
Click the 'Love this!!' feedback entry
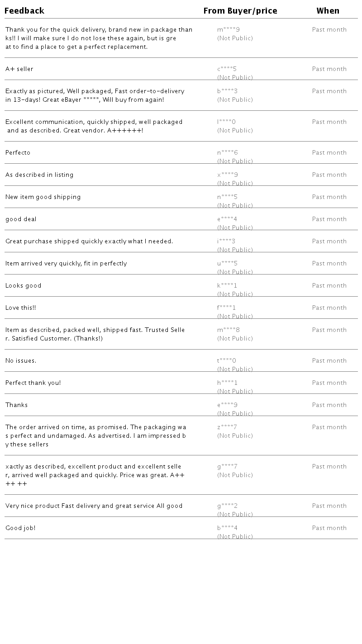(x=20, y=308)
